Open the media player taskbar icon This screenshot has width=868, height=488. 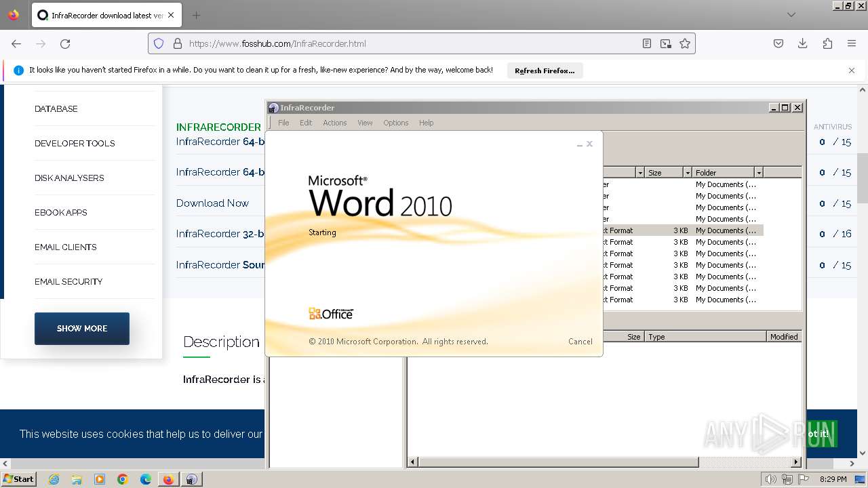pyautogui.click(x=100, y=479)
